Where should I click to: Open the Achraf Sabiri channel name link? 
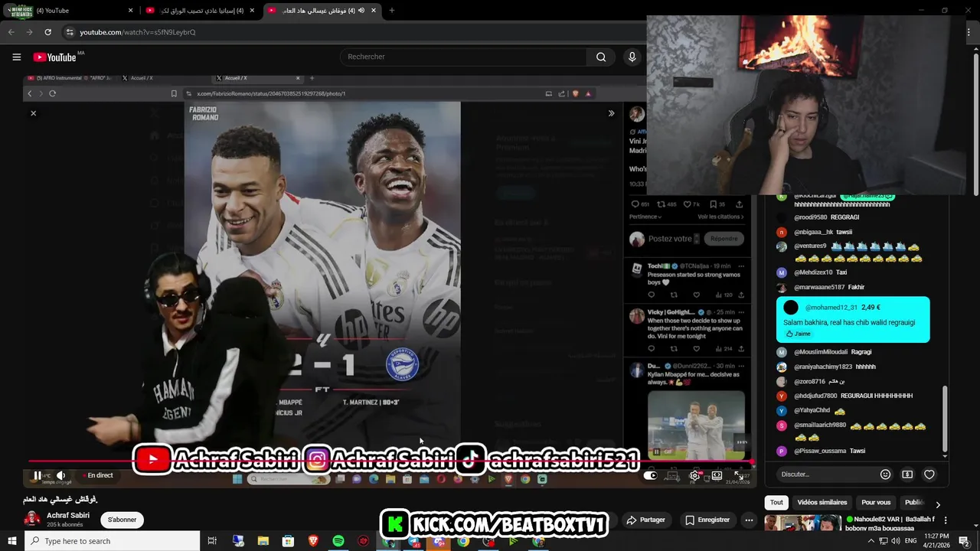point(68,515)
